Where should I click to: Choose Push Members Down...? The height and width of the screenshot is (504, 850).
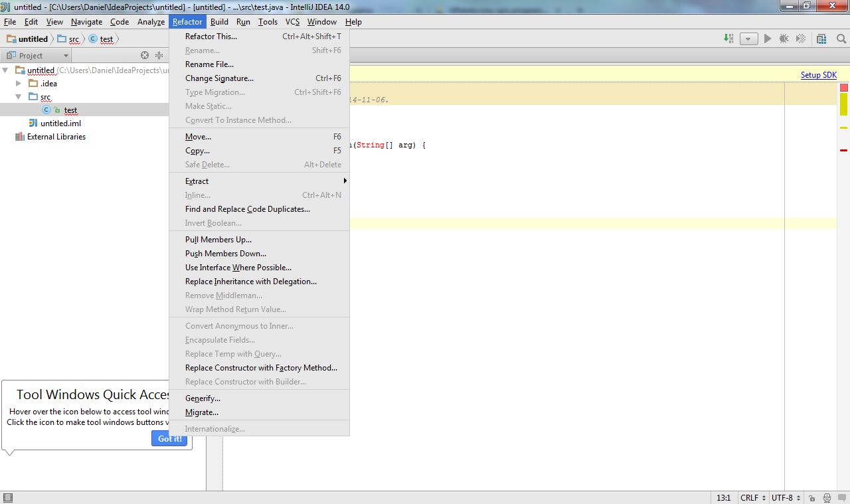[x=260, y=254]
